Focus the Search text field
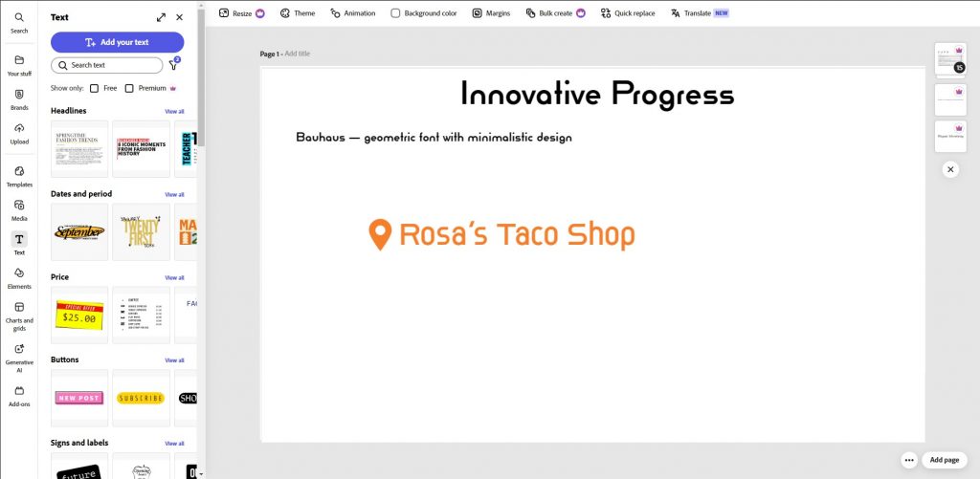Screen dimensions: 980x479 coord(107,65)
